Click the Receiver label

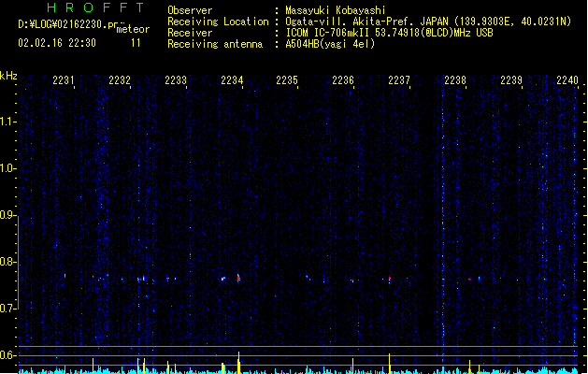pos(190,33)
